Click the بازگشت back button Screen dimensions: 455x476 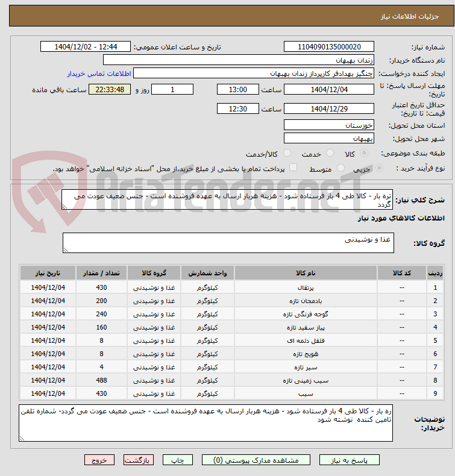(x=139, y=460)
